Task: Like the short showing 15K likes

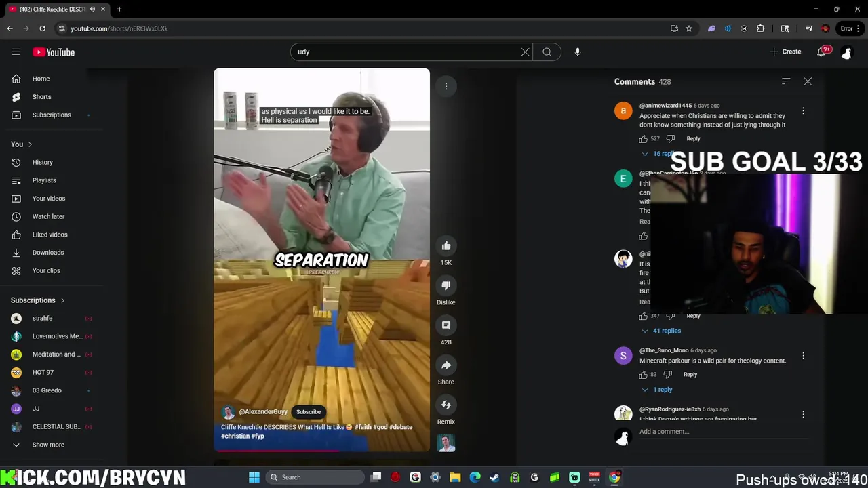Action: 446,246
